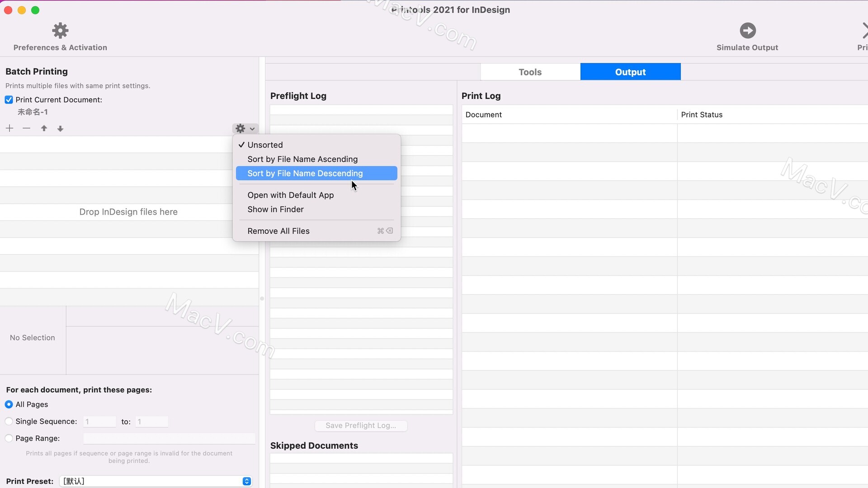Click the Drop InDesign files here area
Viewport: 868px width, 488px height.
pos(128,212)
